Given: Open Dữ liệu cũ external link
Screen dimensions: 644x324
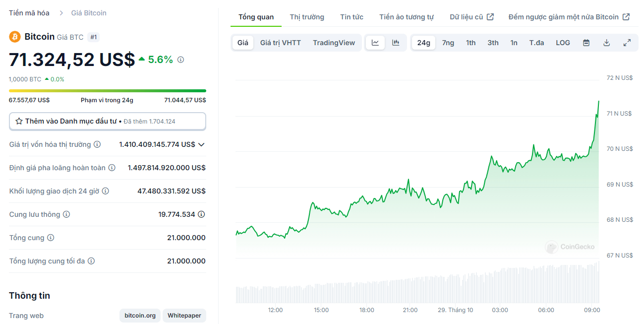Looking at the screenshot, I should click(471, 17).
